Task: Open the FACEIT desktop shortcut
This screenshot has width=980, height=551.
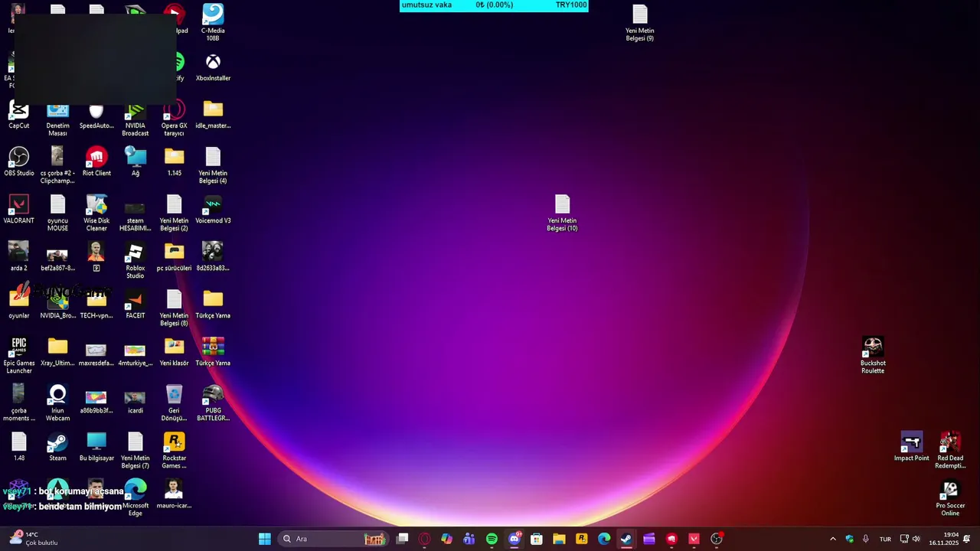Action: [x=136, y=304]
